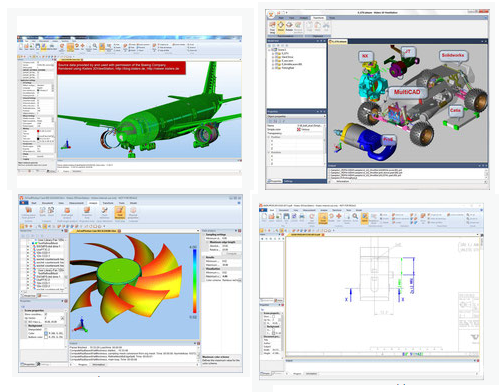Expand Scene 1 node in car window tree
This screenshot has width=499, height=392.
270,50
